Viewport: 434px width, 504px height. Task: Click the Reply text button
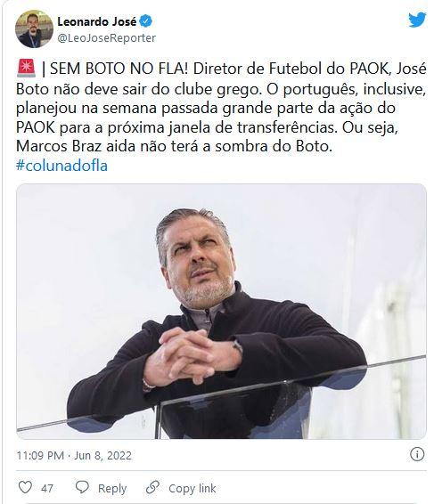point(112,488)
